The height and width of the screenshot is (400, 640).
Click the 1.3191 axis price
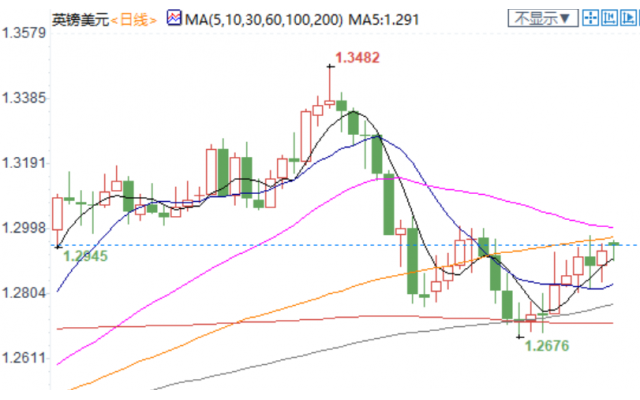(x=24, y=163)
